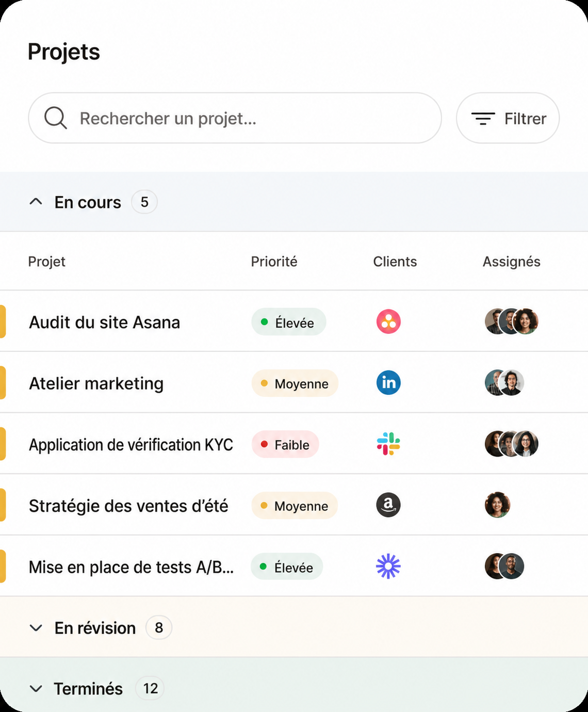The width and height of the screenshot is (588, 712).
Task: Open assignee avatars for Mise en place de tests A/B
Action: 504,567
